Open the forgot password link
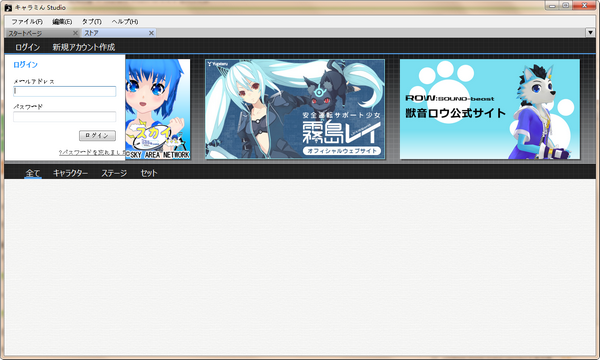600x360 pixels. (x=92, y=152)
